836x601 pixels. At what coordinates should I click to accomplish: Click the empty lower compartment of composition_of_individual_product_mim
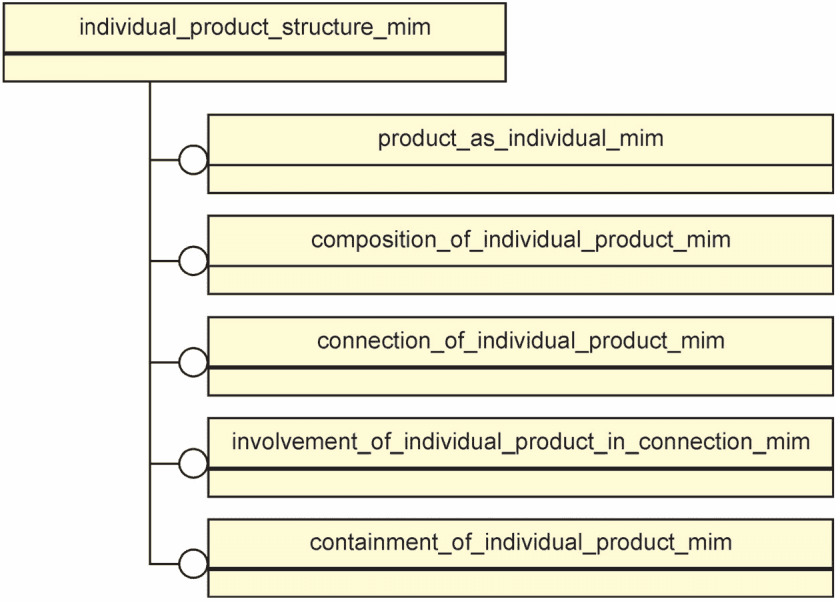point(520,280)
